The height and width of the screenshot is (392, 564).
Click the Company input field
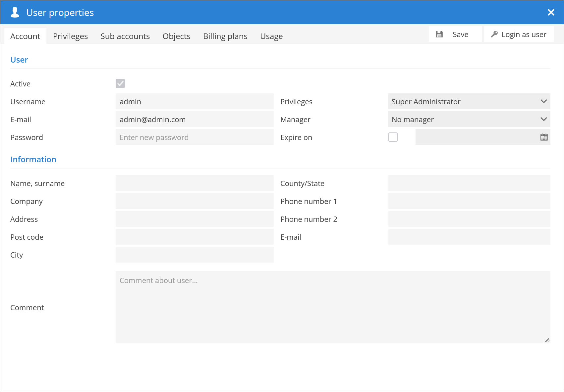[x=195, y=201]
